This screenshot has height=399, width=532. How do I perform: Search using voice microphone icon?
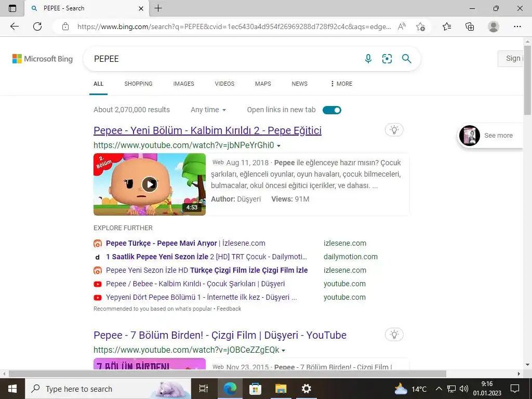click(x=368, y=59)
